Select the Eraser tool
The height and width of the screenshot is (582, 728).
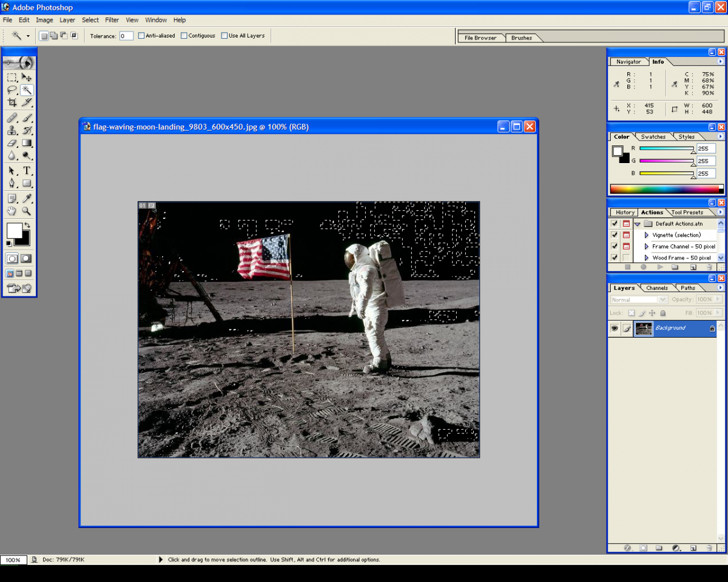pyautogui.click(x=12, y=144)
